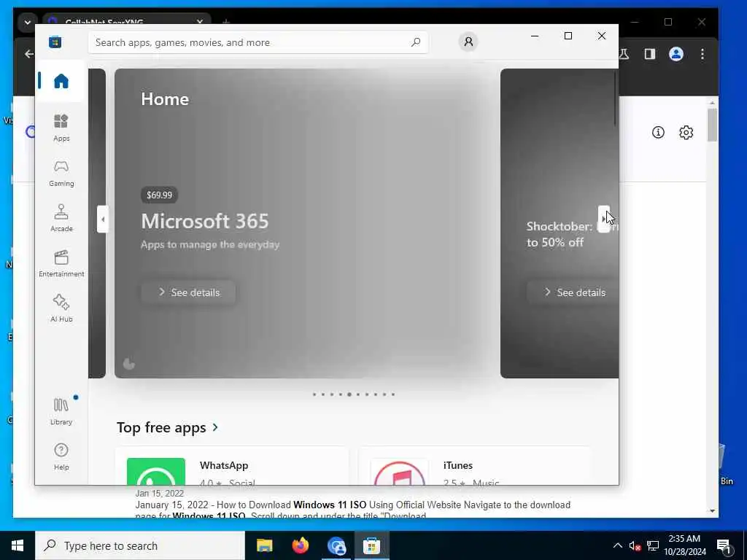Open File Explorer from taskbar

264,545
